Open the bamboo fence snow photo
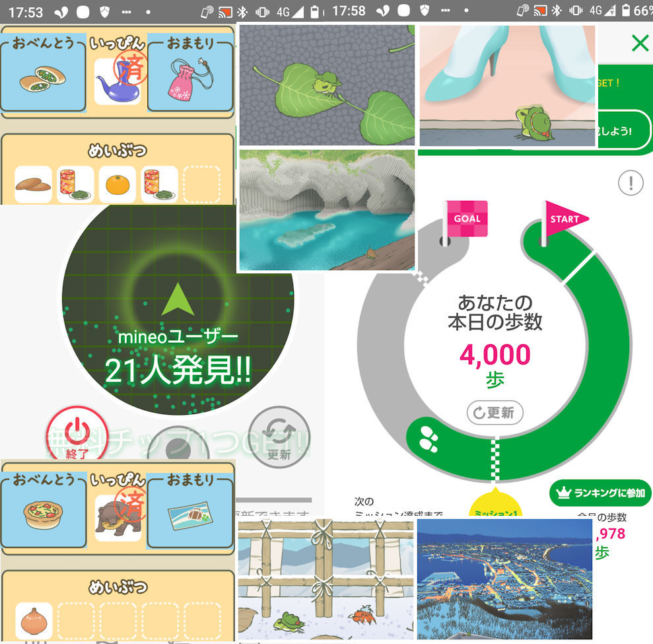Image resolution: width=653 pixels, height=644 pixels. point(326,579)
